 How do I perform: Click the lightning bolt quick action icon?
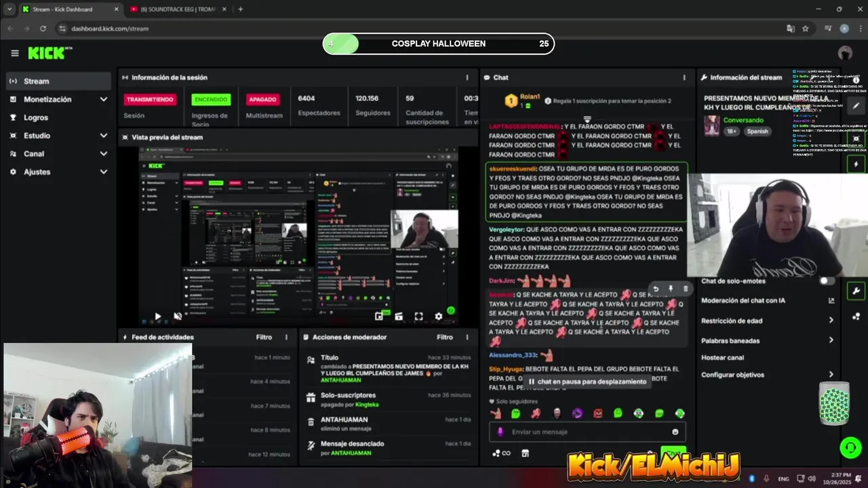(856, 164)
